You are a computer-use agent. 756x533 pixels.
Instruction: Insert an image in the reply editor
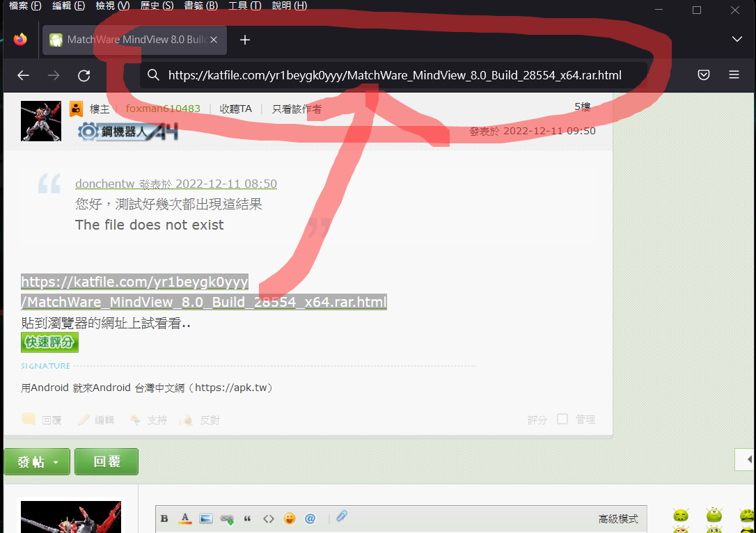point(206,518)
